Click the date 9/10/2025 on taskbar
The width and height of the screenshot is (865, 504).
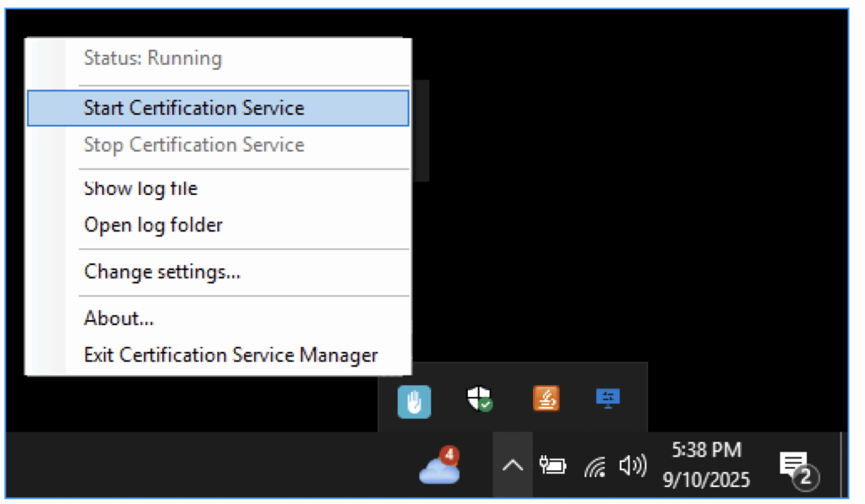coord(706,480)
